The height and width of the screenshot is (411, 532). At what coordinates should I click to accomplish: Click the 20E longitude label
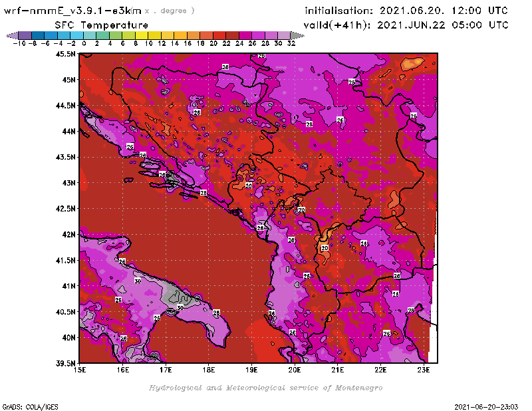pyautogui.click(x=295, y=370)
